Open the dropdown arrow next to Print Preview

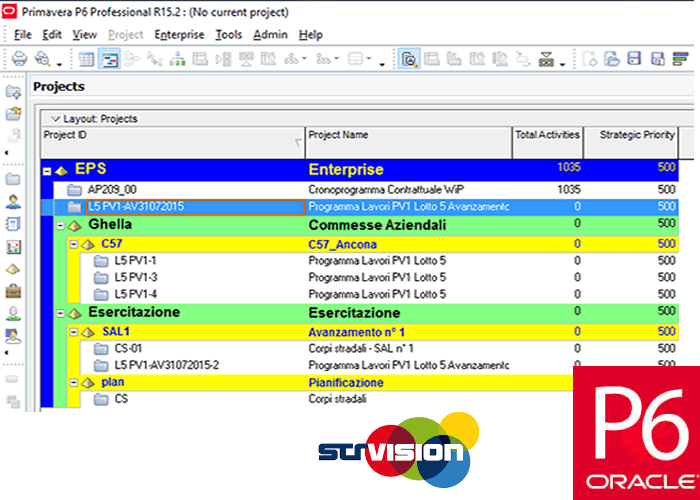click(59, 65)
